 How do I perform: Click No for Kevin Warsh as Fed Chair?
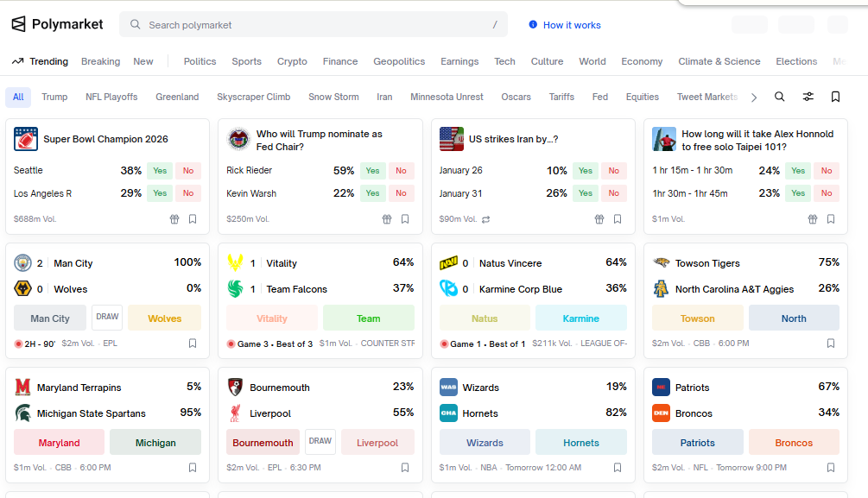click(401, 193)
